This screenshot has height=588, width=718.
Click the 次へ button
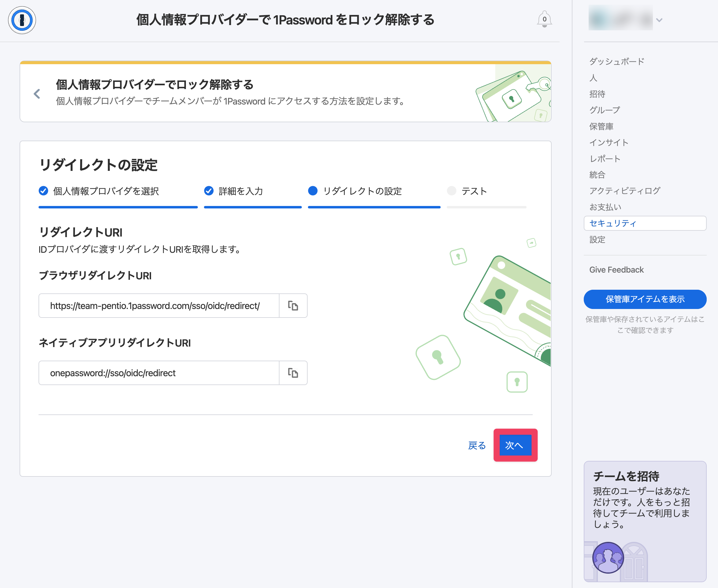(515, 445)
